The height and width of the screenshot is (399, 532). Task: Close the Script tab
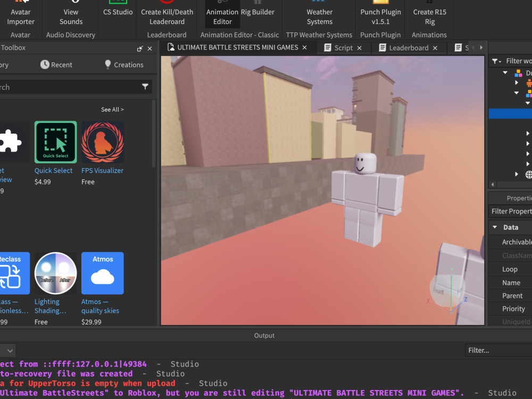pyautogui.click(x=359, y=48)
